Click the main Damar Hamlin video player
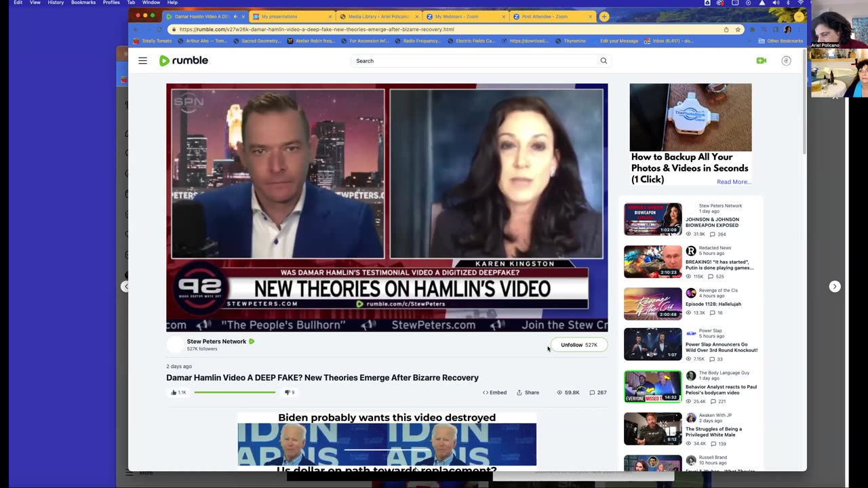The image size is (868, 488). click(x=387, y=207)
